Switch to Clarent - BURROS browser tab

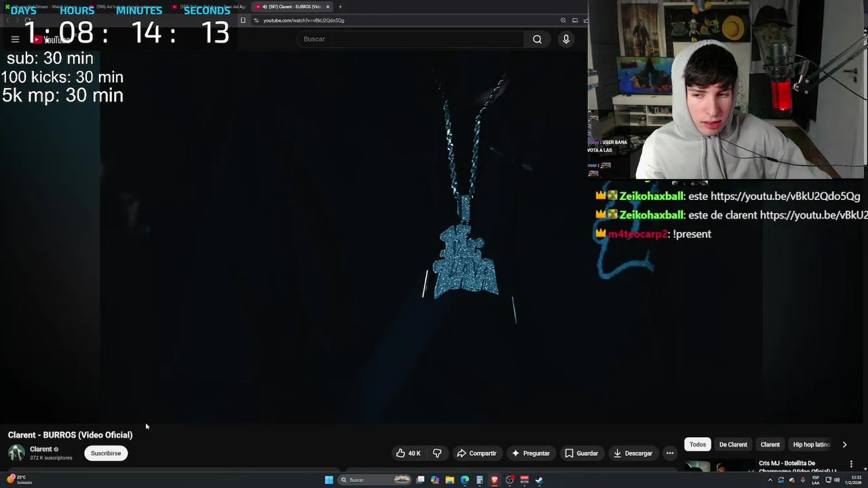293,7
